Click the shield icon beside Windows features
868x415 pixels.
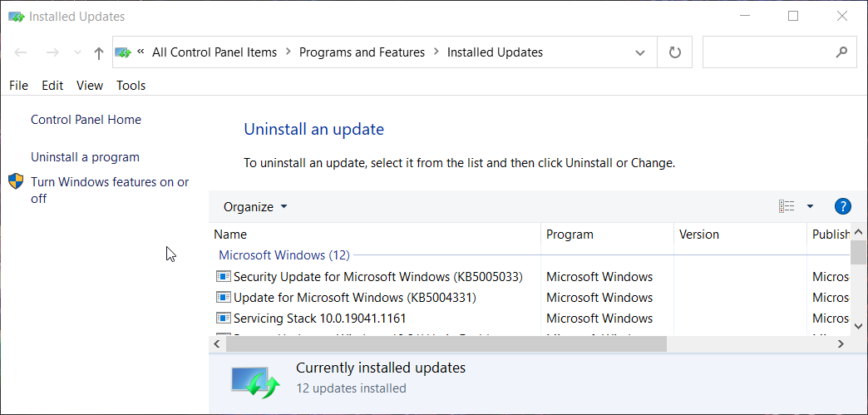16,181
